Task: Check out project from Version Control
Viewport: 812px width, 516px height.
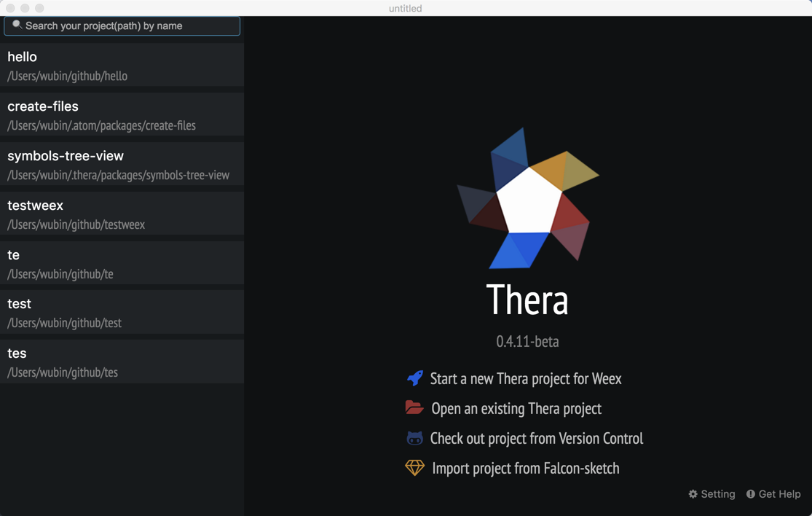Action: [536, 439]
